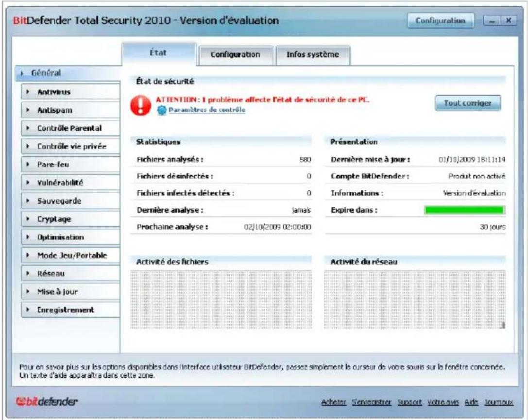Image resolution: width=528 pixels, height=420 pixels.
Task: Expand the Sauvegarde arrow
Action: [28, 201]
